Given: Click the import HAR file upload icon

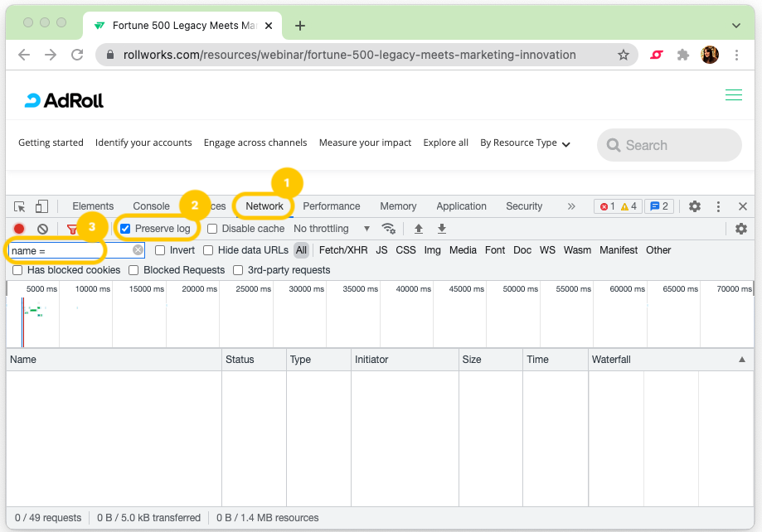Looking at the screenshot, I should [419, 229].
